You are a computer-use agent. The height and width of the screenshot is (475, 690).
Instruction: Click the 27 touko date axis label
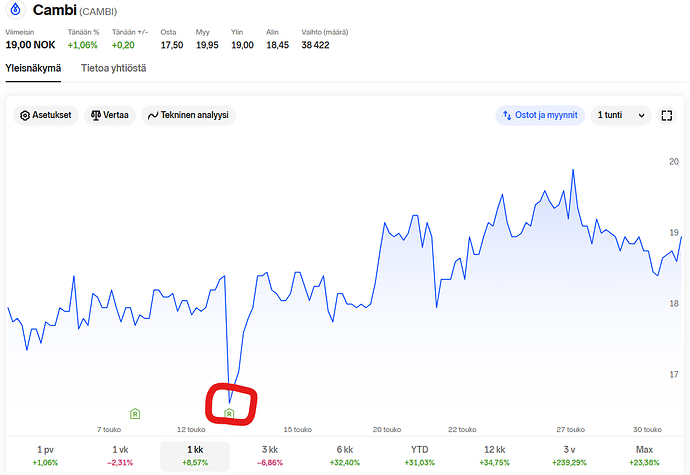point(570,429)
